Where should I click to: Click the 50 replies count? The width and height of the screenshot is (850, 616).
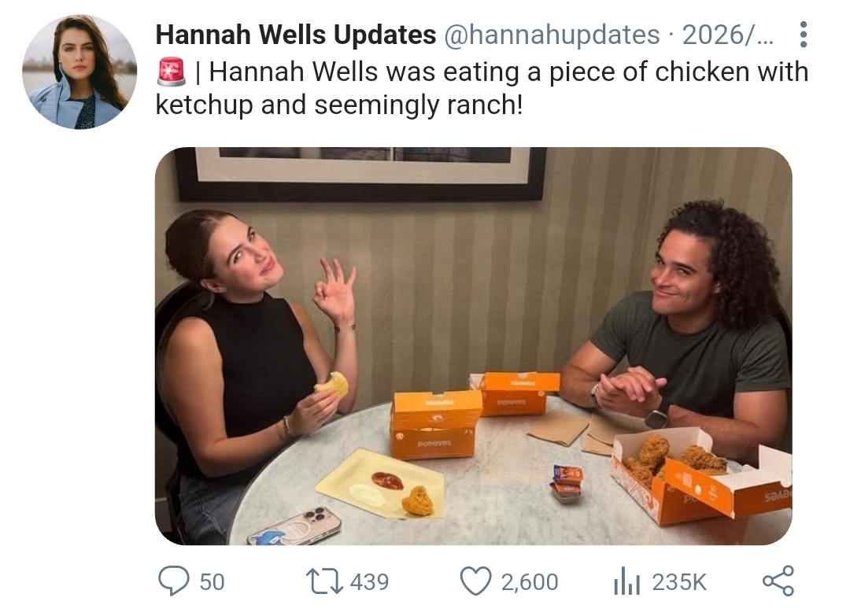[212, 582]
